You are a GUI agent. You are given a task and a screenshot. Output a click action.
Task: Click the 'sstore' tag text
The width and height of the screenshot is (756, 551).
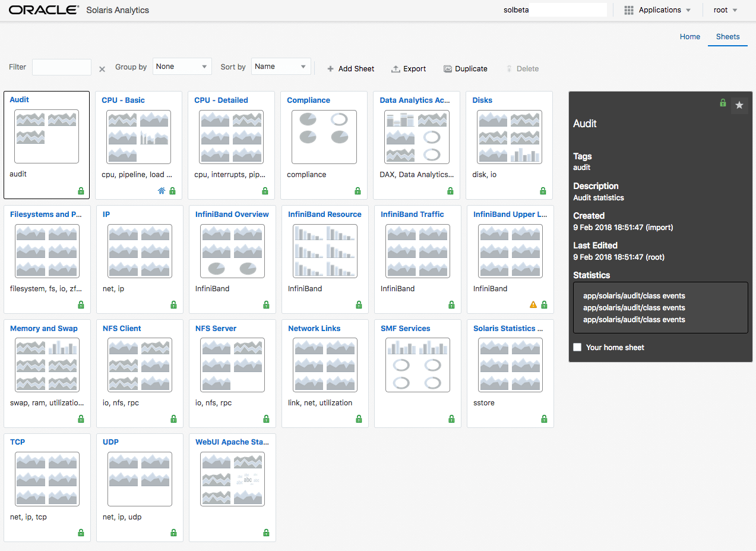484,402
